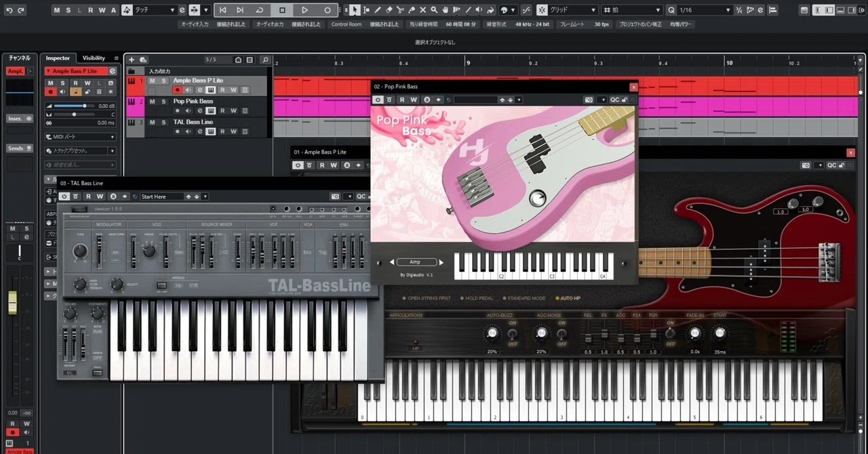Click the redo arrow in the top toolbar

click(20, 10)
